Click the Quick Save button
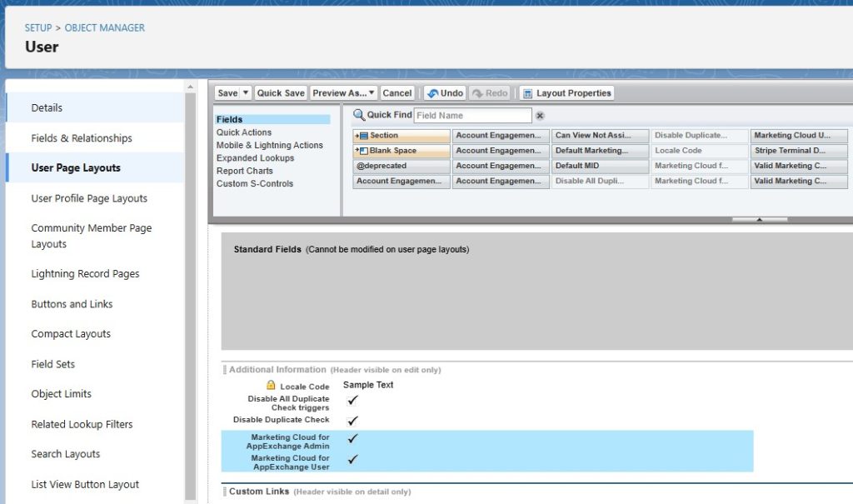Viewport: 853px width, 504px height. [281, 93]
